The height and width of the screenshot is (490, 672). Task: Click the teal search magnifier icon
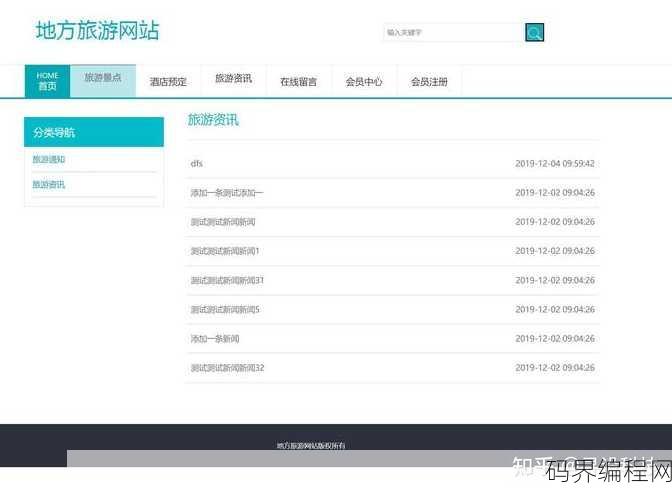point(534,33)
